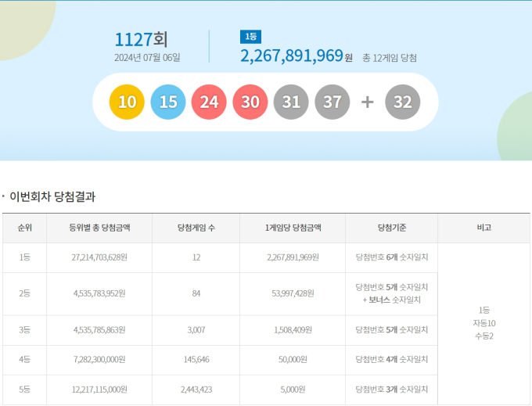Click the draw date 2024년 07월 06일
Viewport: 532px width, 406px height.
click(x=147, y=58)
